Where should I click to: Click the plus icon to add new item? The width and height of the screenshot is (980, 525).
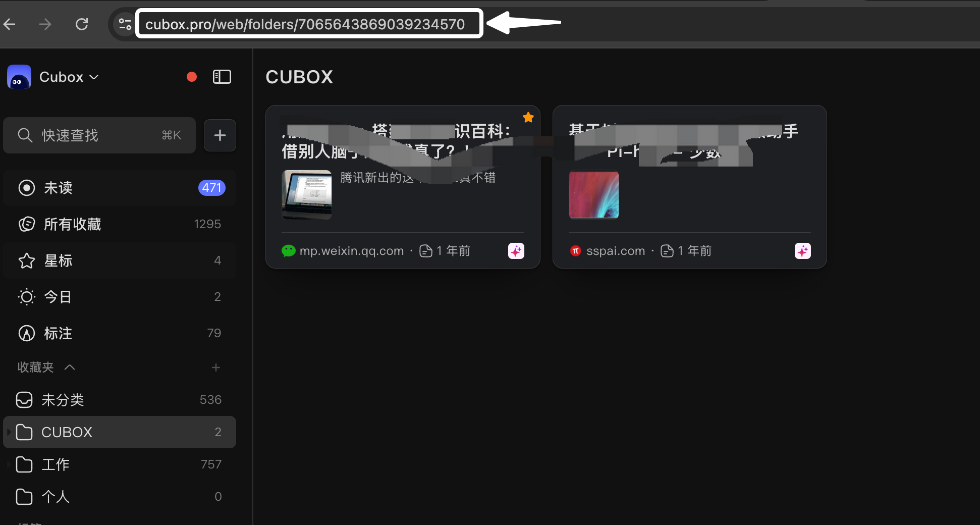(220, 135)
